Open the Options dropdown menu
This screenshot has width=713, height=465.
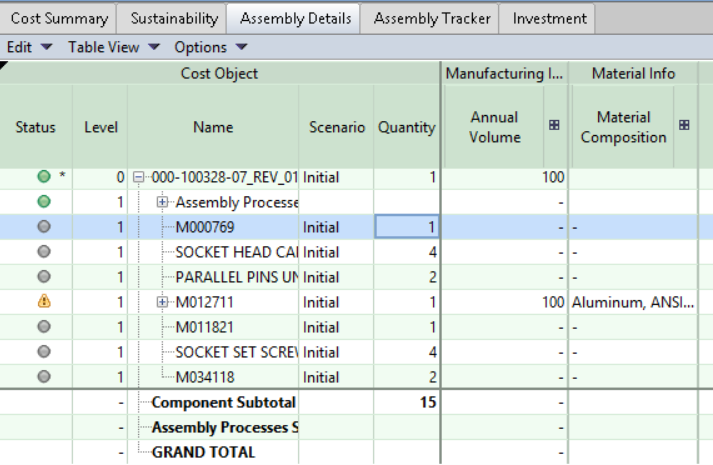[x=210, y=47]
